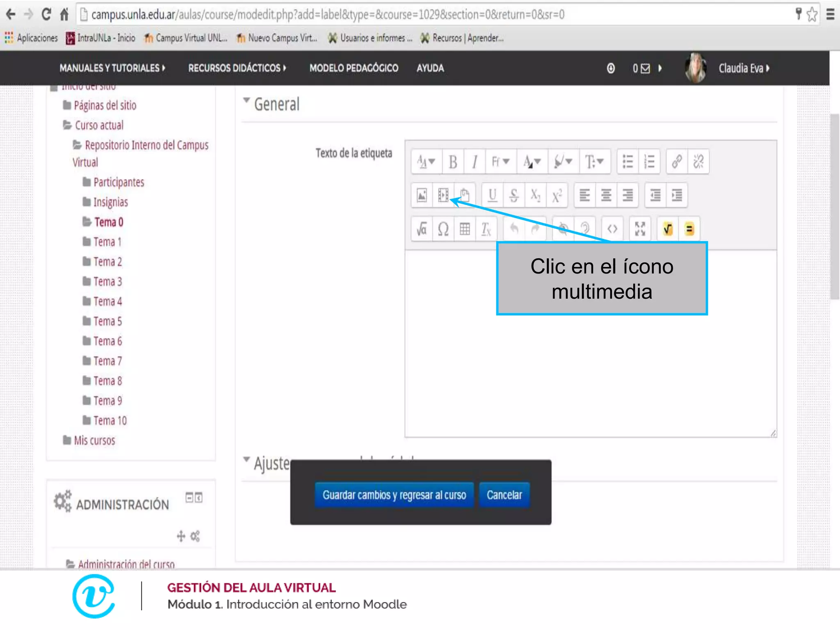Open the font color dropdown

click(532, 162)
